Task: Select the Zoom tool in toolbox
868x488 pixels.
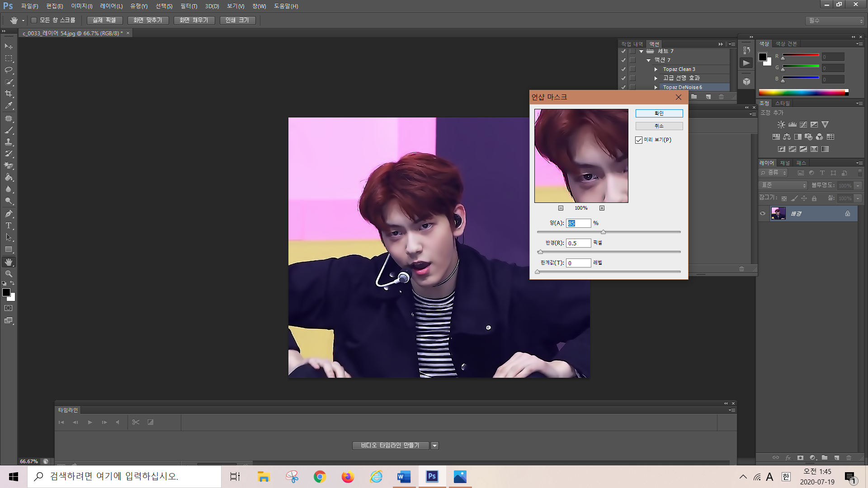Action: 9,274
